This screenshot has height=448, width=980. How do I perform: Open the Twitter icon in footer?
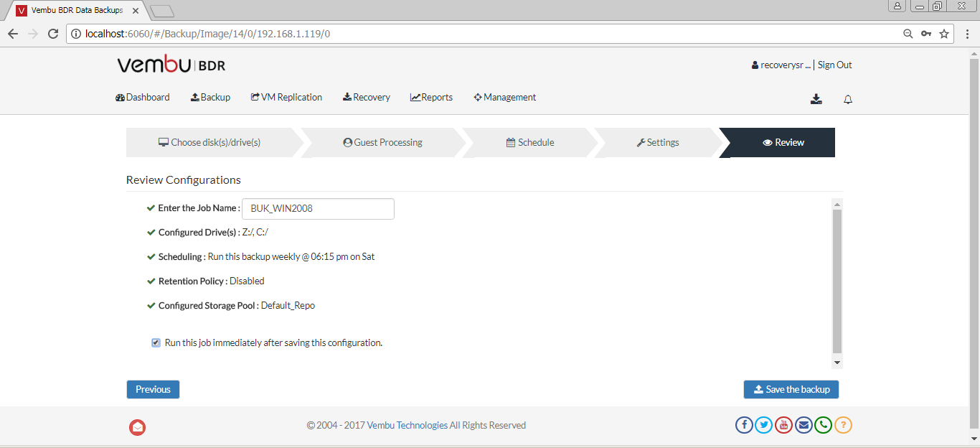pyautogui.click(x=764, y=425)
